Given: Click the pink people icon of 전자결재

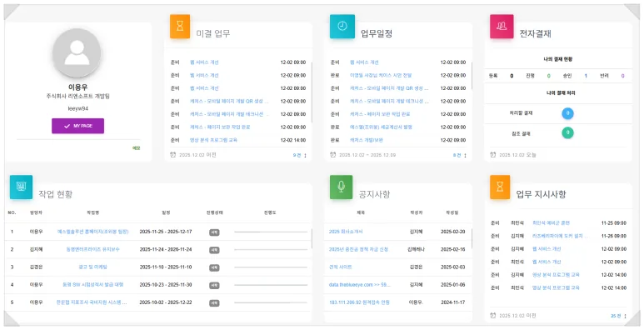Looking at the screenshot, I should point(502,27).
